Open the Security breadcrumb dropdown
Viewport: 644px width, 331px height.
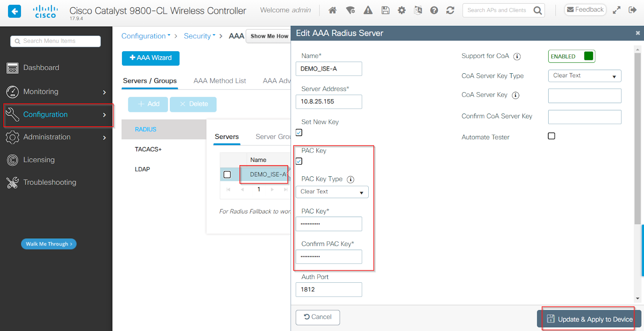click(x=200, y=36)
